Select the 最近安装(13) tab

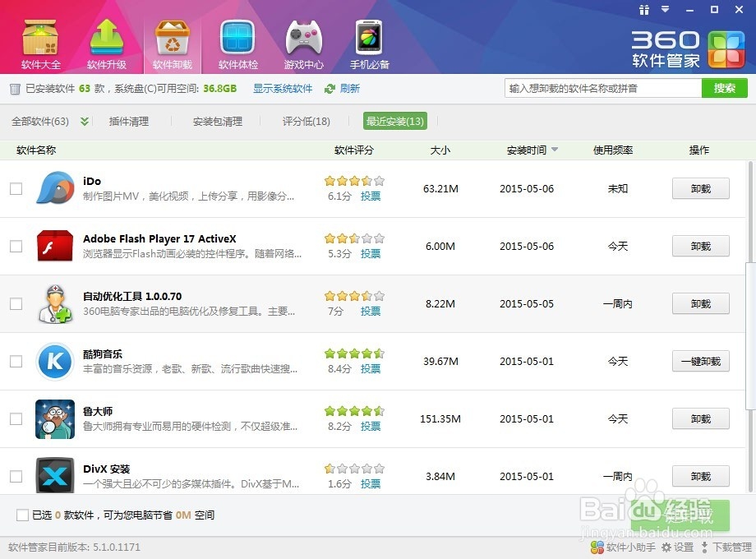395,121
